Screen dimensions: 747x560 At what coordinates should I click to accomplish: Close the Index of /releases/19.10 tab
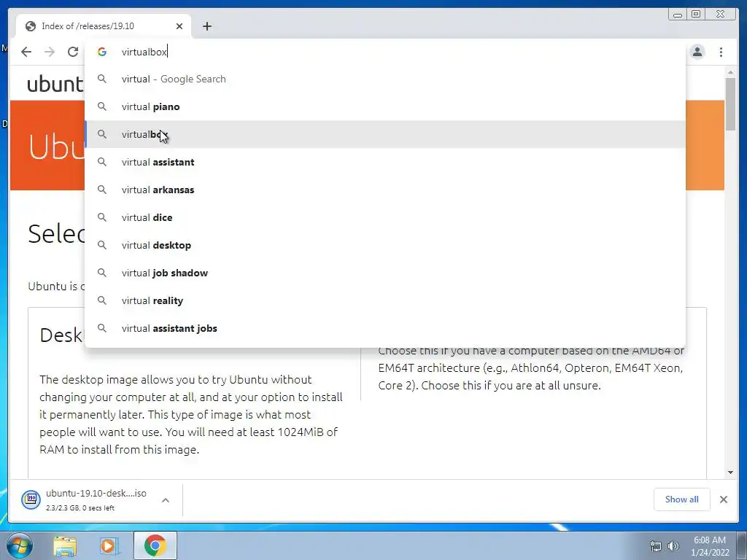tap(179, 26)
